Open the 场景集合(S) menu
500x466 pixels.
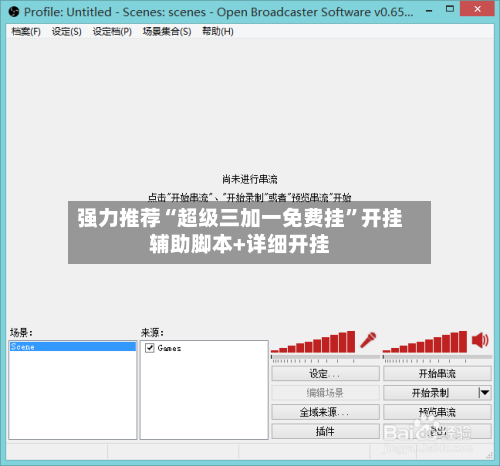(x=167, y=32)
